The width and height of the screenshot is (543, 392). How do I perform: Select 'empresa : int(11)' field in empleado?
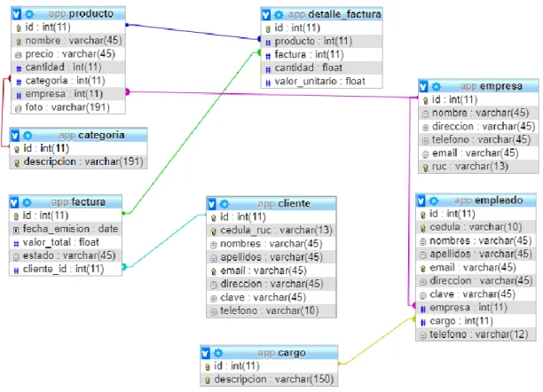[x=476, y=308]
